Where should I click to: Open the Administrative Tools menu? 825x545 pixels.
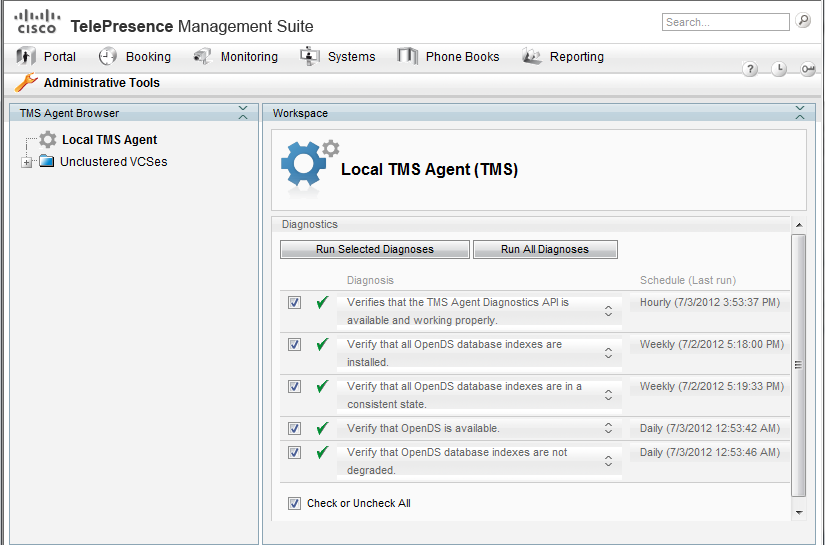(102, 83)
